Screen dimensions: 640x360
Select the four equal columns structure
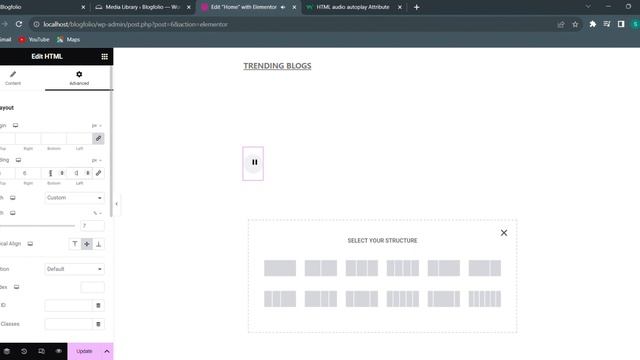[403, 268]
